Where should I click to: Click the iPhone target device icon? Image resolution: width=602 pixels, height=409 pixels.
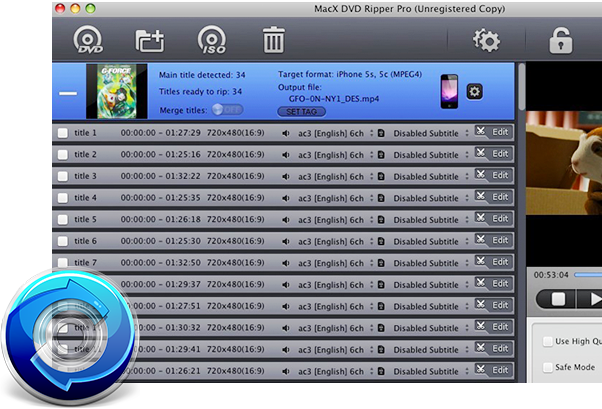coord(448,92)
